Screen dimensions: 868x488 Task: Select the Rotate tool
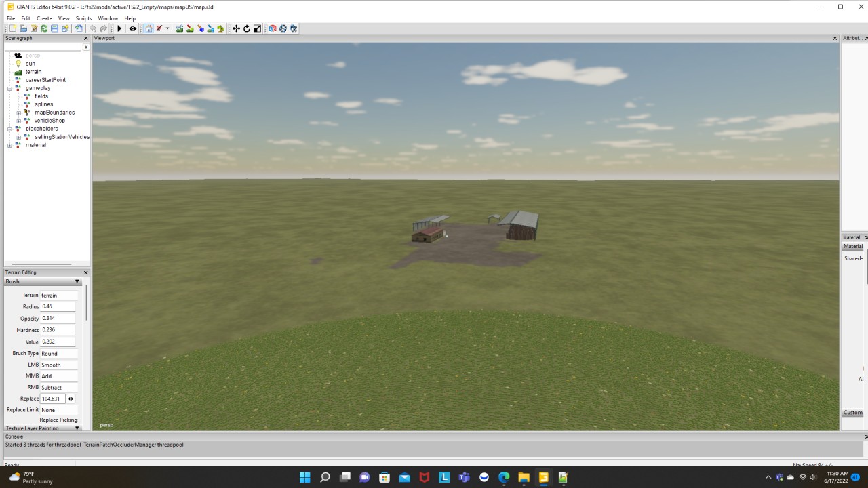(x=246, y=28)
